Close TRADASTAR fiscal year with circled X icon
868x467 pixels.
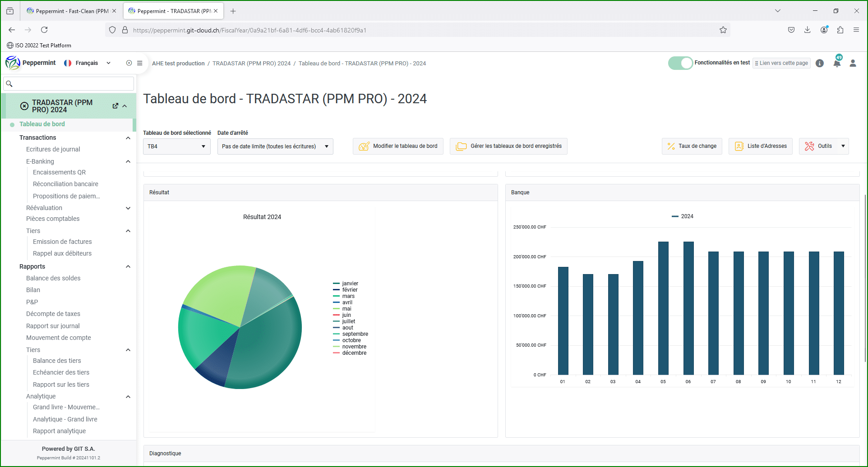[x=24, y=106]
